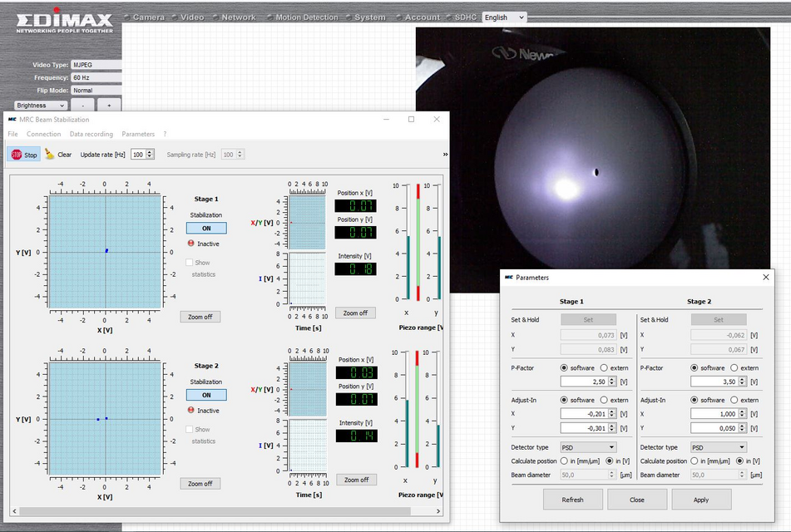This screenshot has width=791, height=532.
Task: Open the English language dropdown
Action: 504,17
